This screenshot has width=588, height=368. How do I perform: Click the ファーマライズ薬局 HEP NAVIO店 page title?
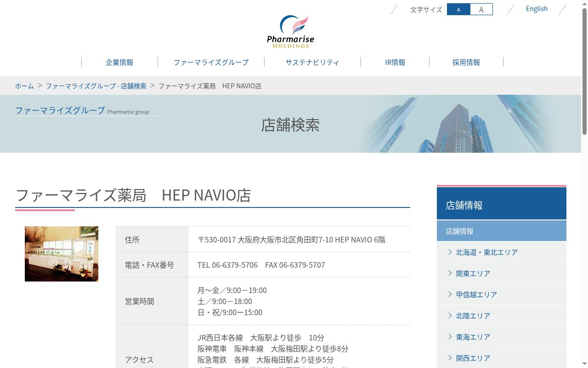tap(133, 195)
